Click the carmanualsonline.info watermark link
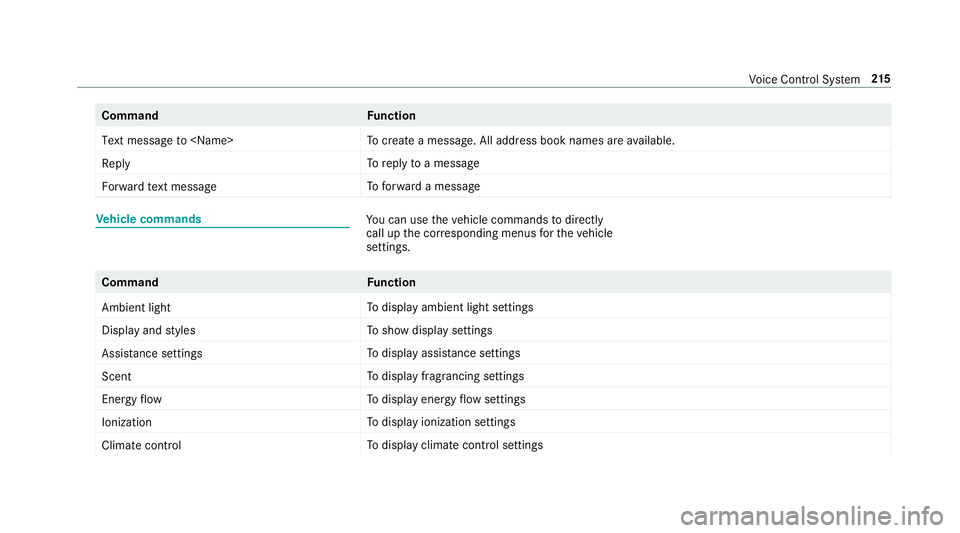This screenshot has width=960, height=533. (x=812, y=516)
